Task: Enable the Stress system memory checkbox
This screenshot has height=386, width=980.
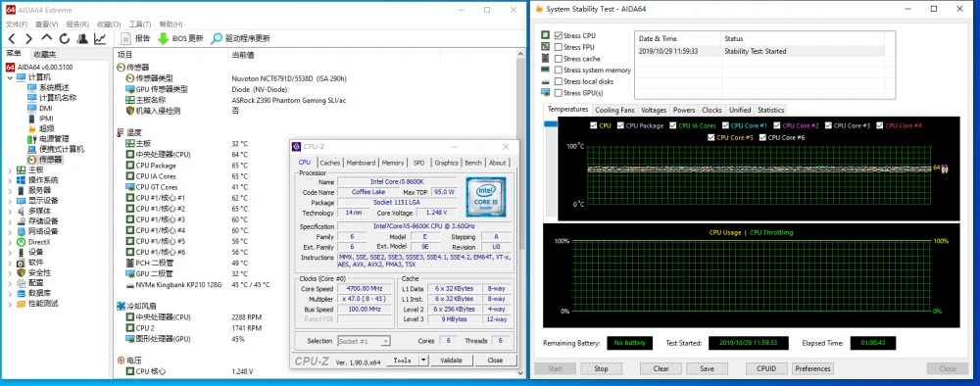Action: [559, 70]
